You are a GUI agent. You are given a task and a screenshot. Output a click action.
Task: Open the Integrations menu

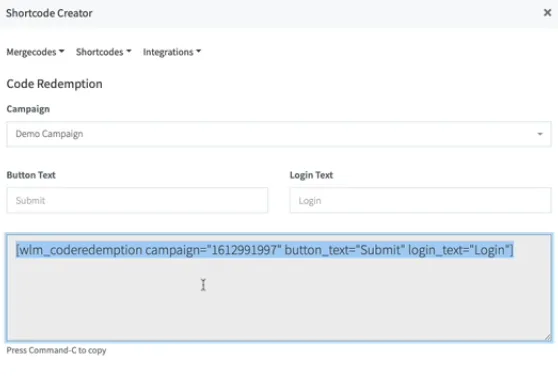pos(172,52)
